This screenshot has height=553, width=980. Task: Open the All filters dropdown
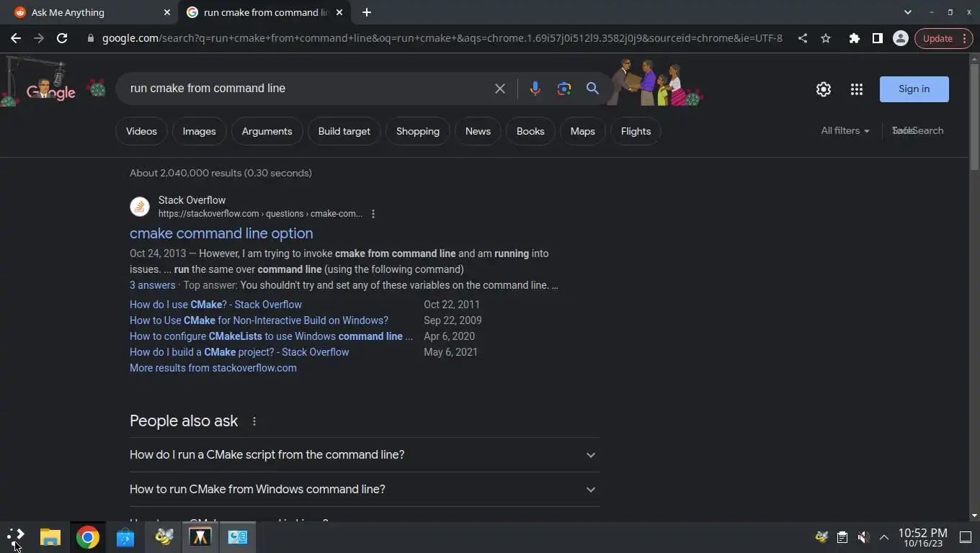point(845,131)
